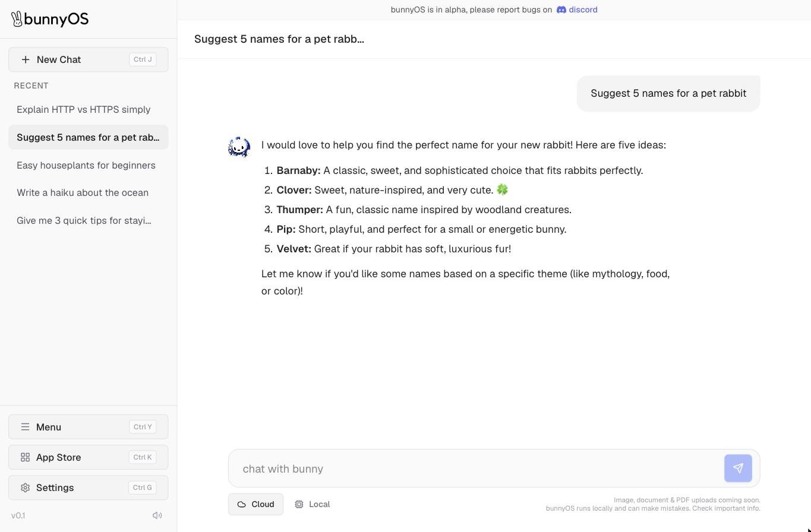
Task: Click the chat title in header
Action: 279,39
